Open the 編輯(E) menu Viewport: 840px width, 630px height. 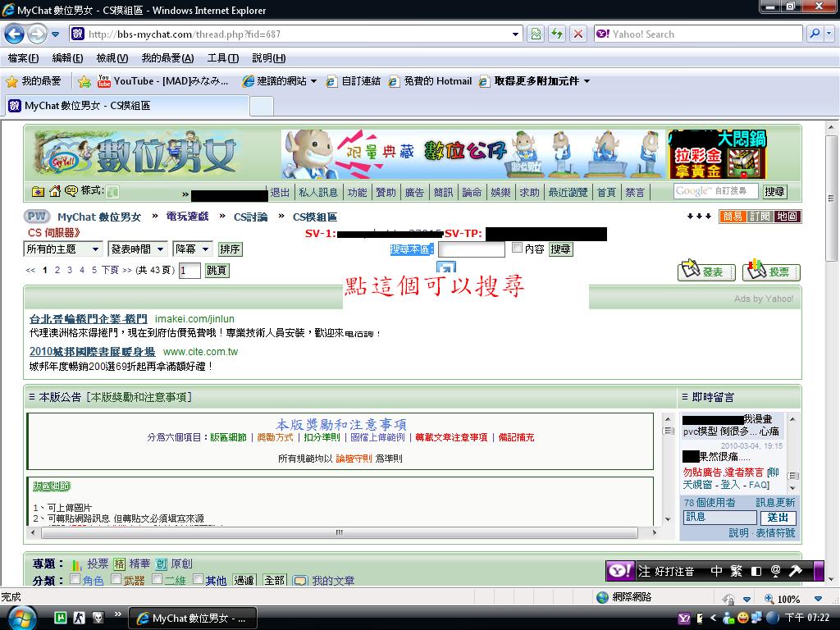click(67, 58)
